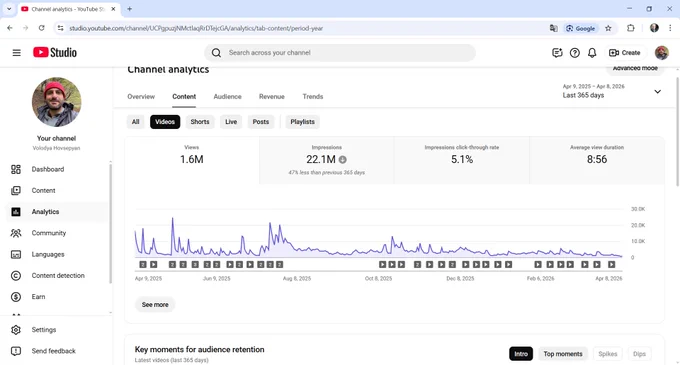This screenshot has width=680, height=365.
Task: Bookmark this page with the star icon
Action: [608, 28]
